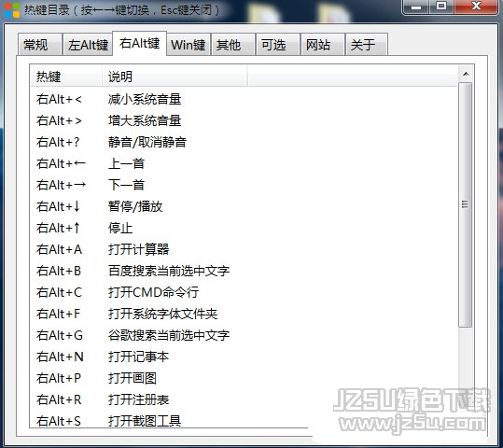
Task: Click the 热键 column header
Action: point(66,77)
